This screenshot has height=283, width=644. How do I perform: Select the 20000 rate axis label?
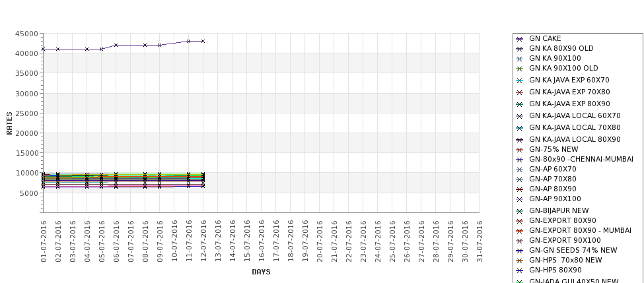27,133
